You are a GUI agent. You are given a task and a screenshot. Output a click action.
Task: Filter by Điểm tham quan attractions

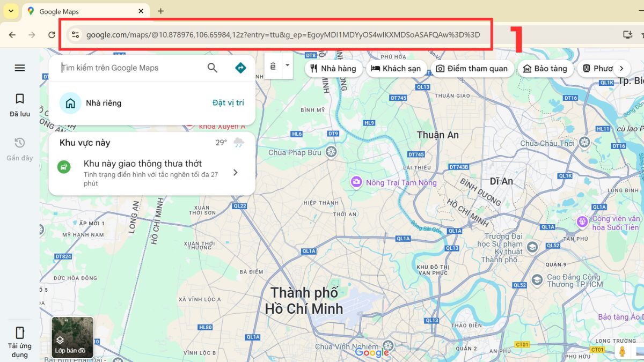[x=472, y=69]
